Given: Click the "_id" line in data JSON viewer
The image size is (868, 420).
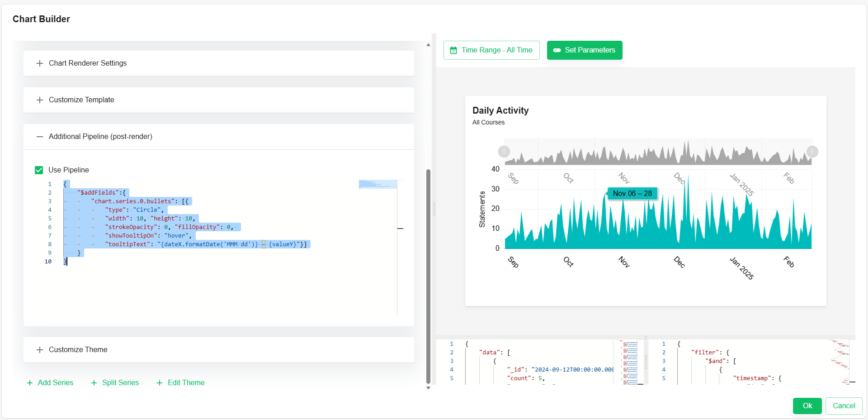Looking at the screenshot, I should [561, 370].
